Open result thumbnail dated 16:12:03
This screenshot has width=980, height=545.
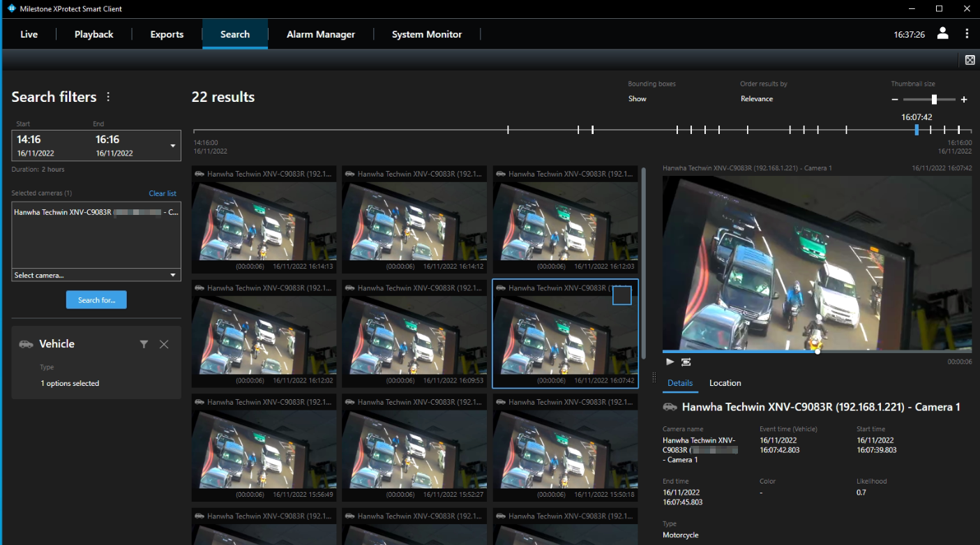tap(566, 221)
